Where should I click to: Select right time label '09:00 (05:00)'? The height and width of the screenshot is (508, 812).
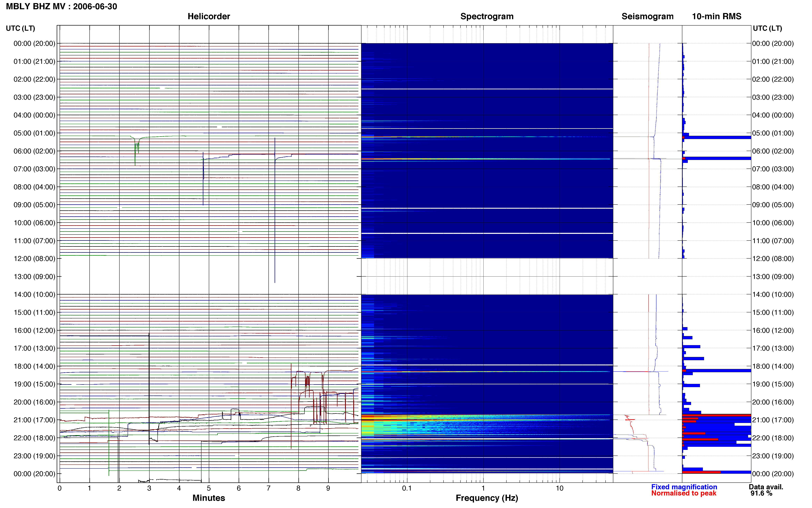coord(773,205)
